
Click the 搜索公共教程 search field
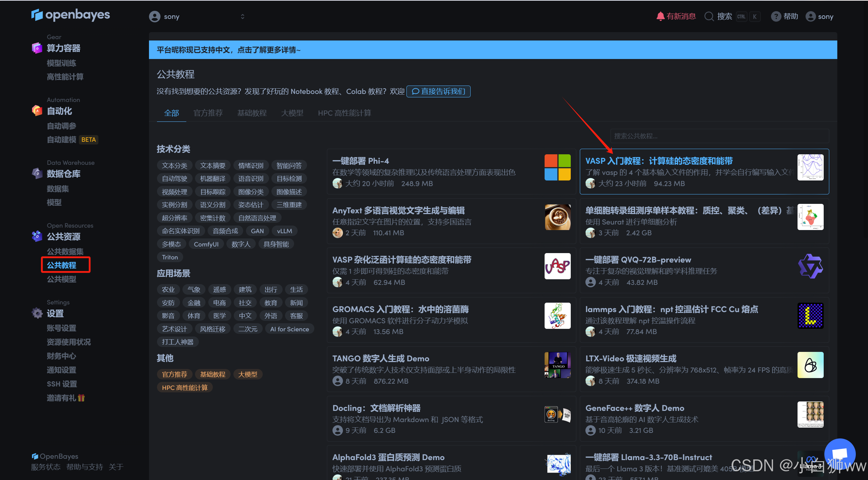point(719,136)
